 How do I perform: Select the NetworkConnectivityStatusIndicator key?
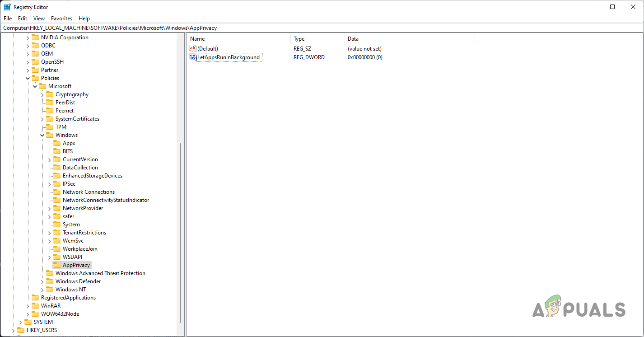click(x=106, y=200)
